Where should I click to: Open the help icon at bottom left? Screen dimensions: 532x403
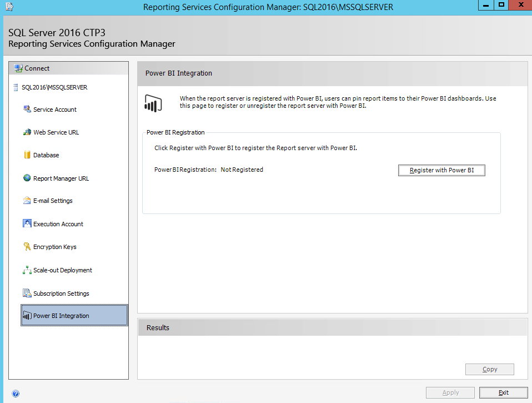coord(16,393)
